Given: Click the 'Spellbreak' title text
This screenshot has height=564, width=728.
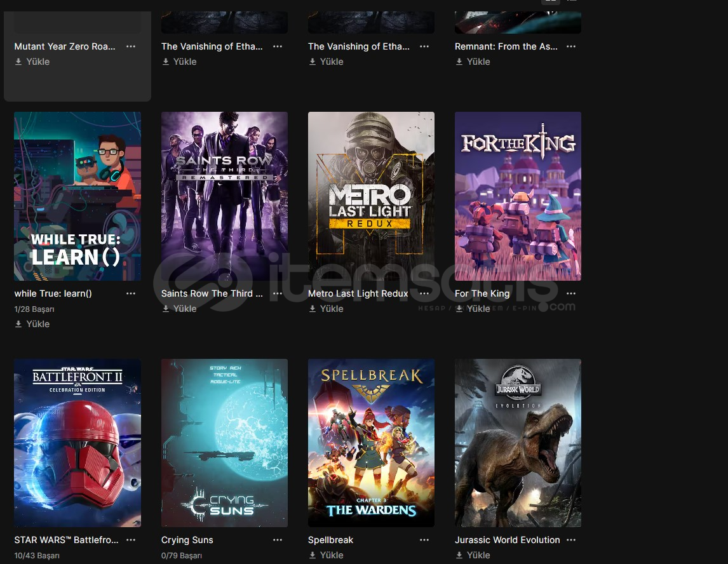Looking at the screenshot, I should pyautogui.click(x=330, y=540).
